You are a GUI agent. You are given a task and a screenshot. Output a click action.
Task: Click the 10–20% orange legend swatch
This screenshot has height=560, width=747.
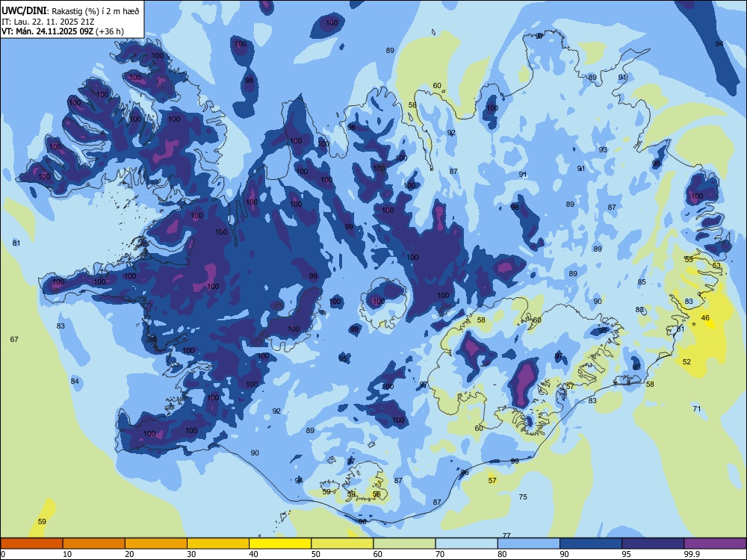94,544
